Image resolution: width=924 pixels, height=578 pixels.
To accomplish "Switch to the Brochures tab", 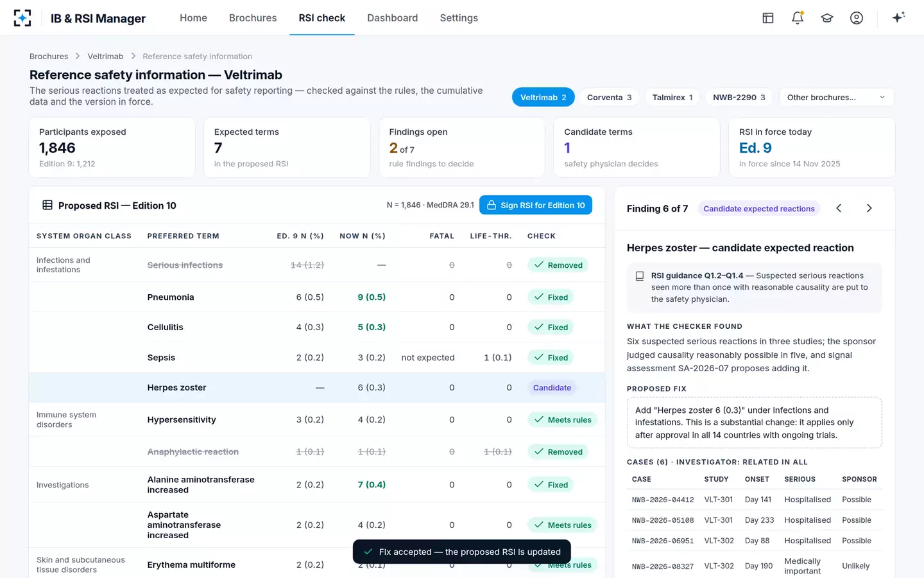I will point(253,18).
